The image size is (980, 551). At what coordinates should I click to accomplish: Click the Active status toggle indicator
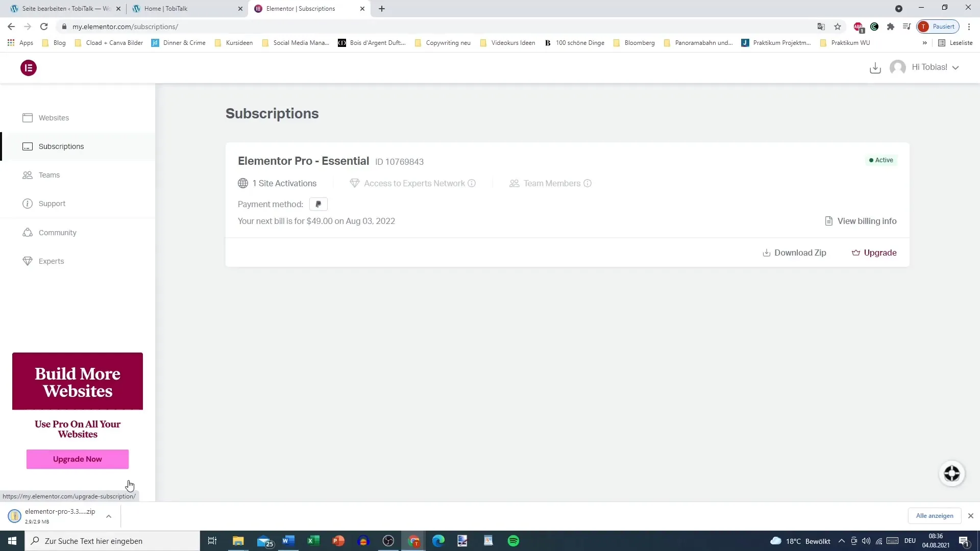[881, 160]
